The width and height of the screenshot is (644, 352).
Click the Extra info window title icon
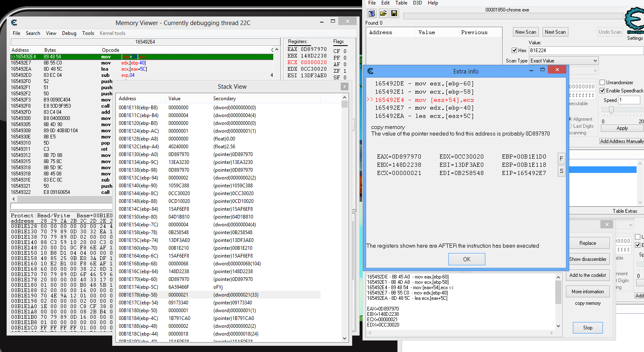click(370, 71)
